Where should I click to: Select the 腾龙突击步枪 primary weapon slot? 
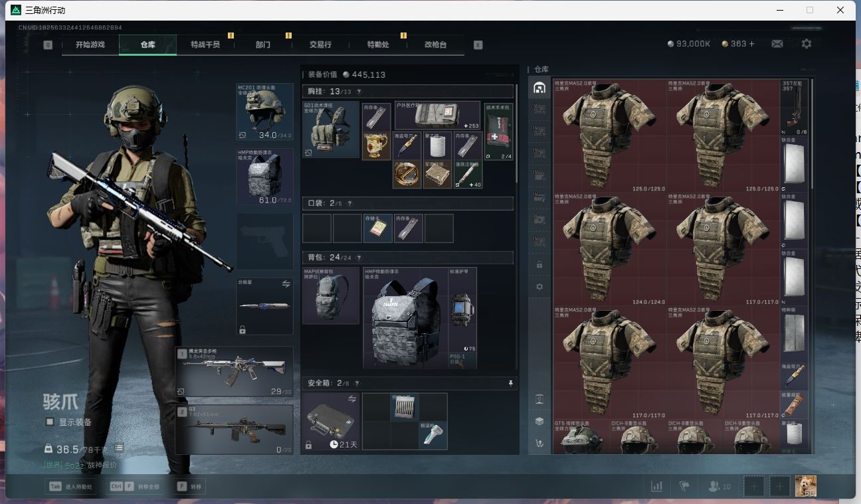[234, 372]
